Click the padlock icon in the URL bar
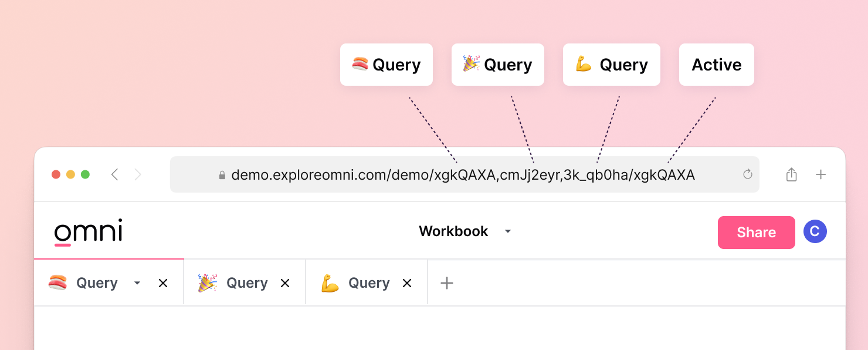This screenshot has width=868, height=350. (221, 175)
